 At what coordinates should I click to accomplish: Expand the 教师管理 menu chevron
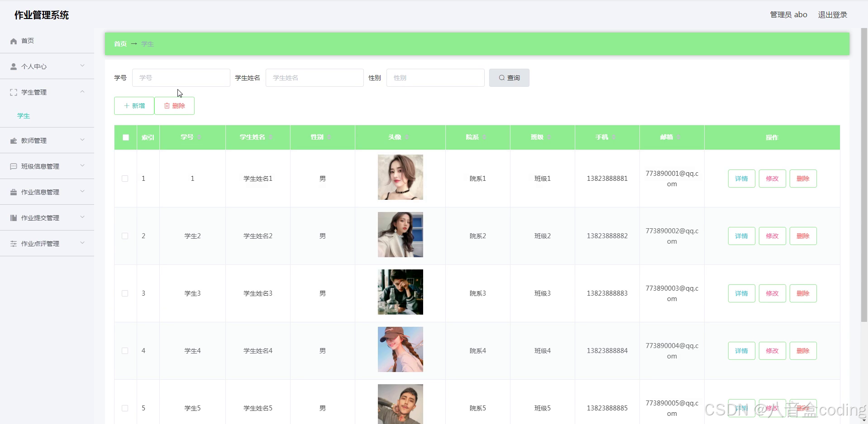coord(82,140)
